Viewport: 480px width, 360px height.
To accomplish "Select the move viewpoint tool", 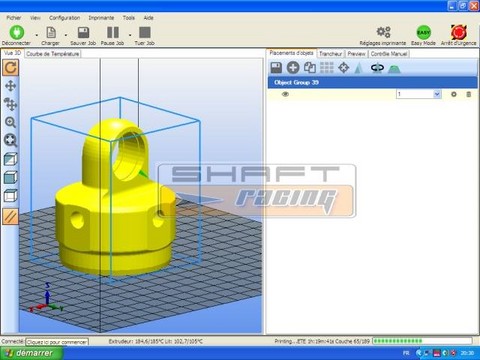I will pyautogui.click(x=11, y=86).
